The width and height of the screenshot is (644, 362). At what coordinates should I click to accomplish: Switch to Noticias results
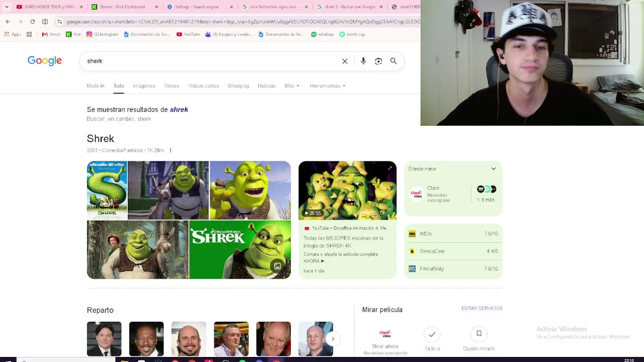tap(267, 85)
